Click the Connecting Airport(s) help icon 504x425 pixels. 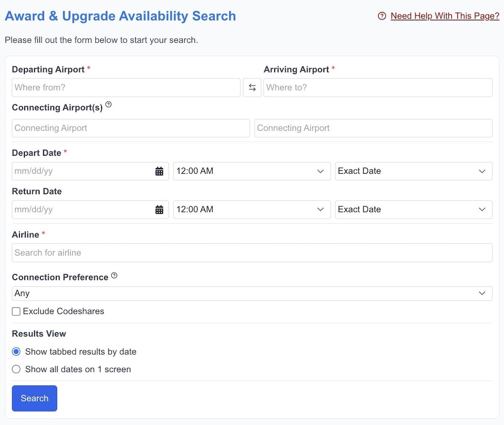[108, 105]
